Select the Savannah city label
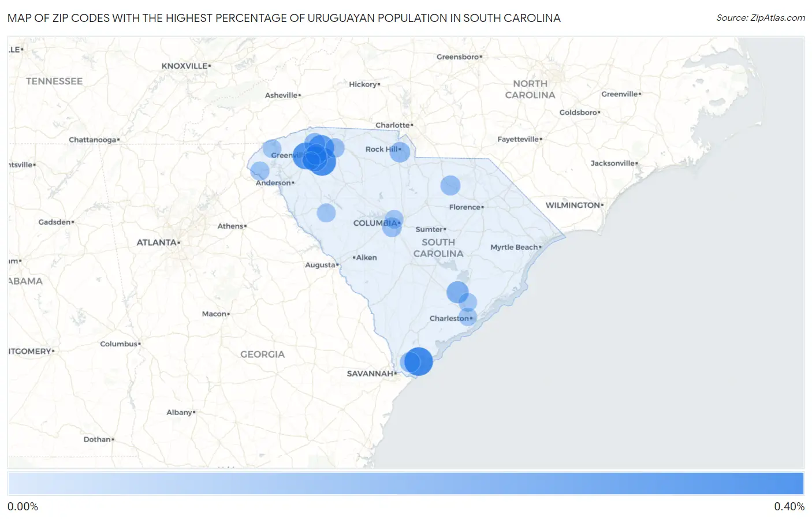The image size is (812, 519). click(x=371, y=374)
